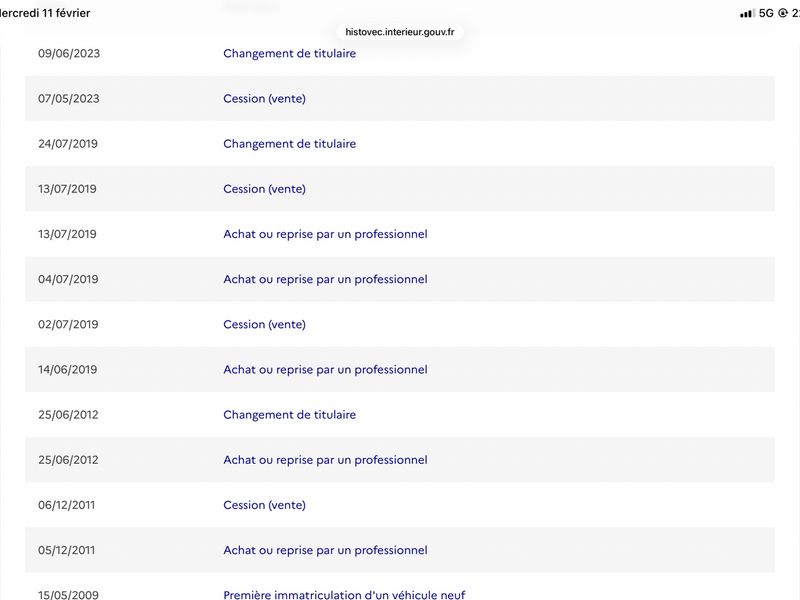Click the 09/06/2023 date cell
The image size is (800, 600).
(x=69, y=54)
